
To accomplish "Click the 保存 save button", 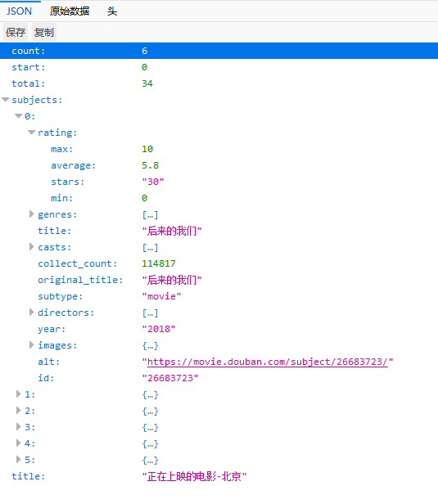I will 16,32.
